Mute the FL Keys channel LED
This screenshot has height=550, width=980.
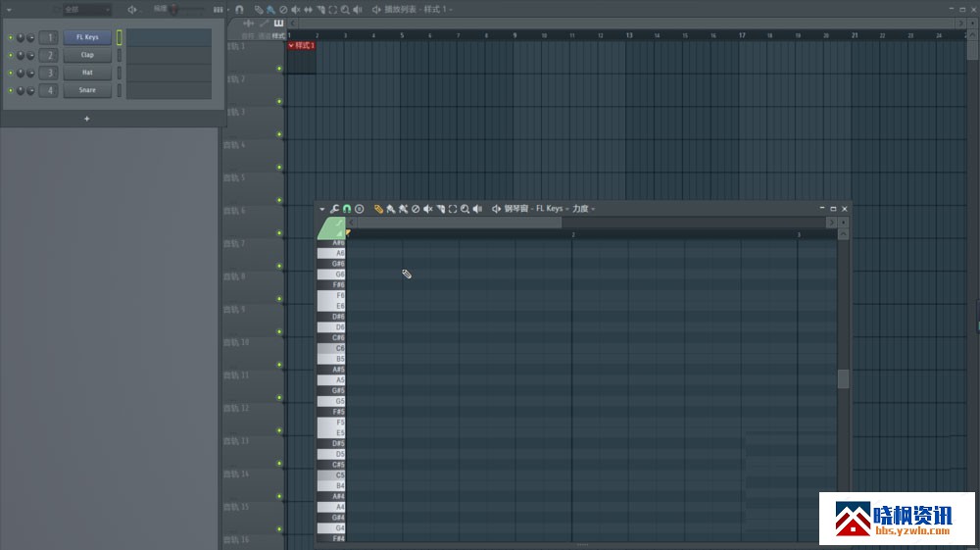[x=11, y=37]
